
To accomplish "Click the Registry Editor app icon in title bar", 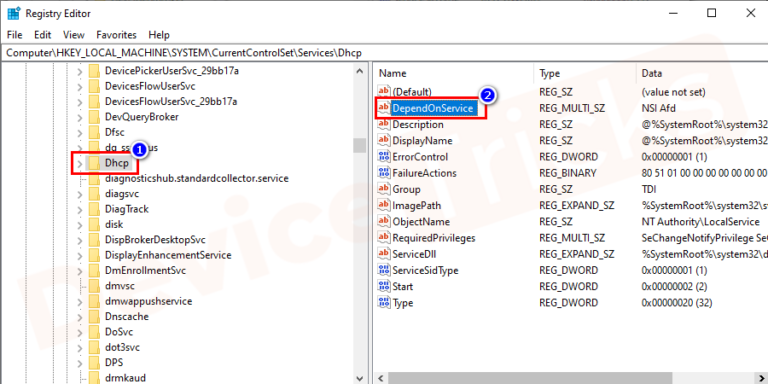I will 13,13.
